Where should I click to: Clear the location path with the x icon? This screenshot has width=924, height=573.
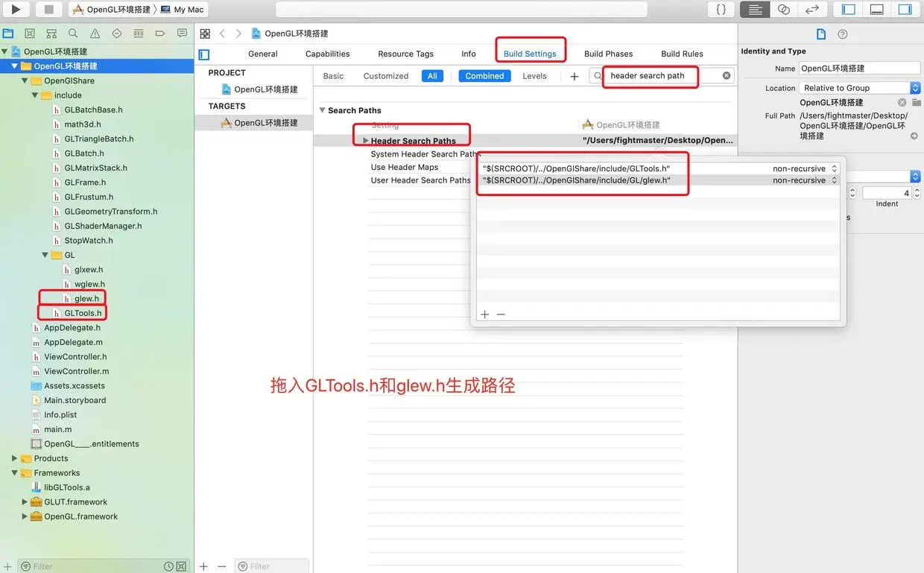click(902, 103)
